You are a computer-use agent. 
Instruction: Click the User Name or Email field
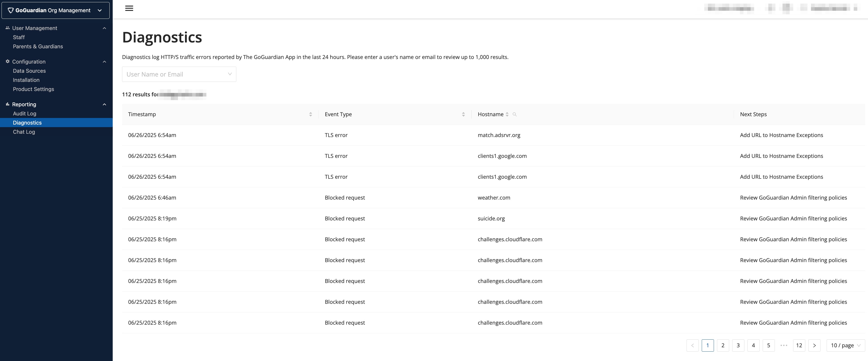pyautogui.click(x=179, y=74)
